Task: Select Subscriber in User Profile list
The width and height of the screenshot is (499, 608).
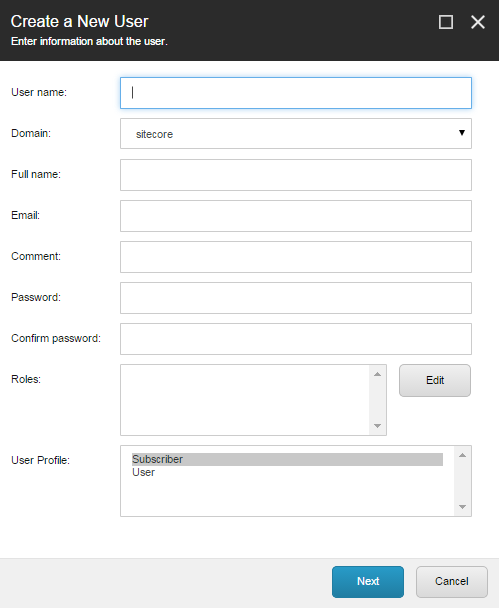Action: coord(287,459)
